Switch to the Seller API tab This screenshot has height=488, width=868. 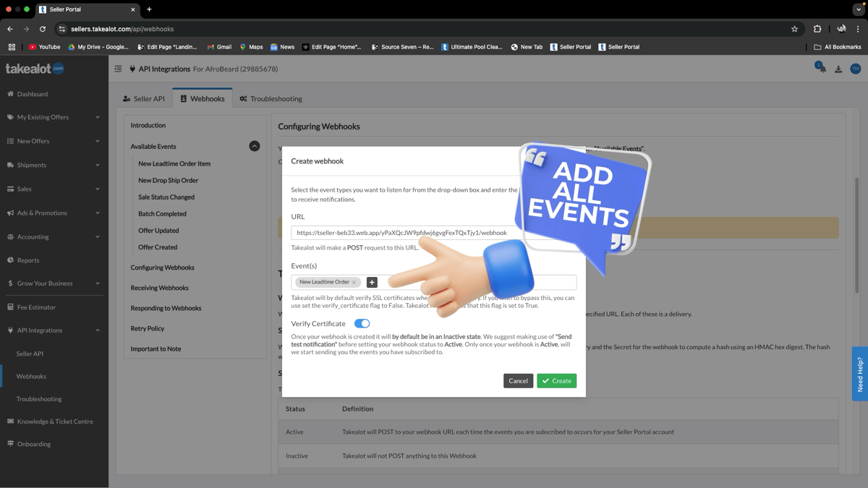click(144, 98)
